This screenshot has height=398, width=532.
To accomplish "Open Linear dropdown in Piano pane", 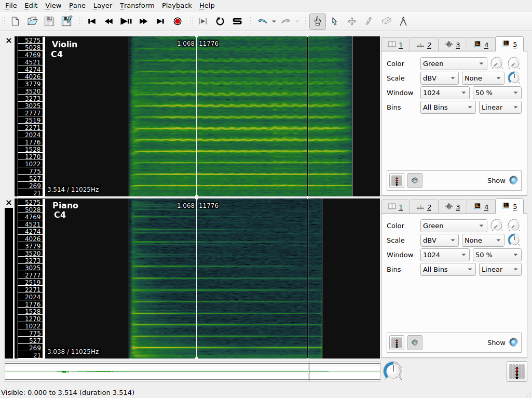I will pos(500,269).
